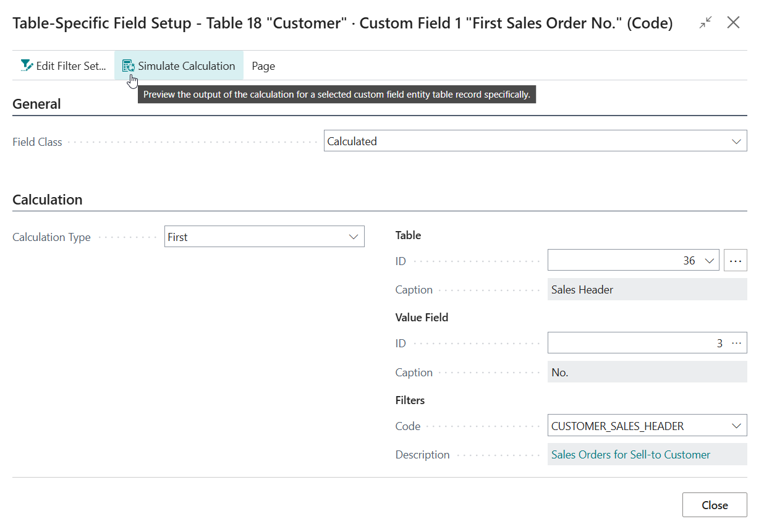Click the Simulate Calculation calculator icon
The image size is (764, 532).
coord(129,66)
